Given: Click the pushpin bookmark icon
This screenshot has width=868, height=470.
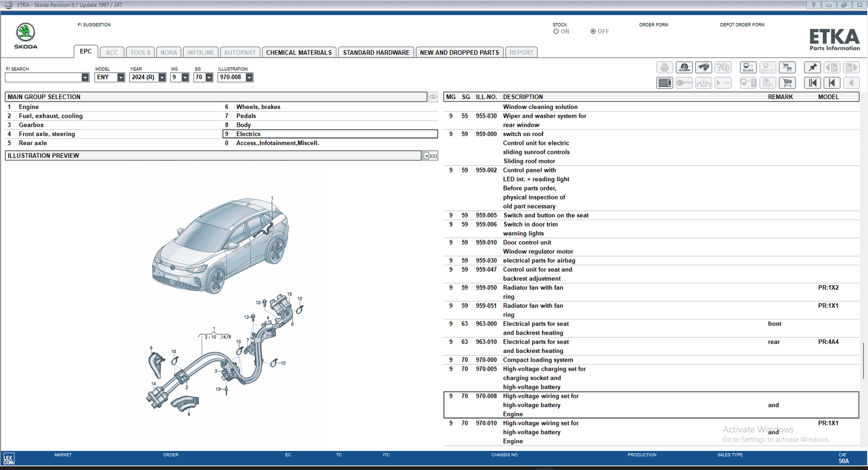Looking at the screenshot, I should point(812,67).
